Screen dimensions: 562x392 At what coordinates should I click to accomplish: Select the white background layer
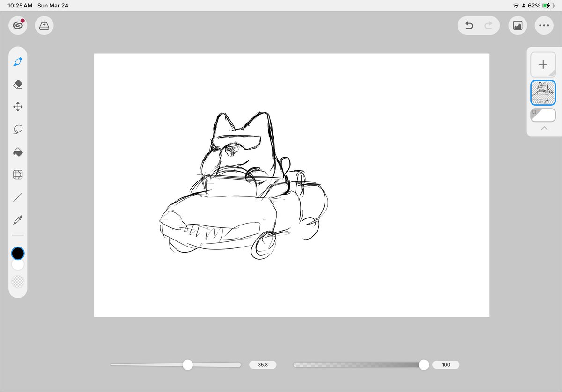pyautogui.click(x=543, y=115)
